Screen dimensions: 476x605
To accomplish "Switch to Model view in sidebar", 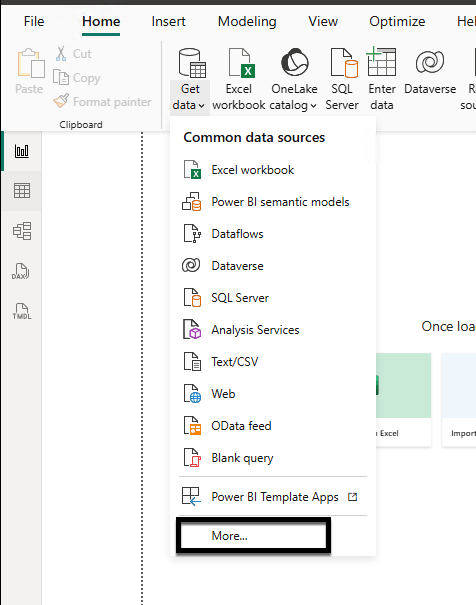I will 22,231.
